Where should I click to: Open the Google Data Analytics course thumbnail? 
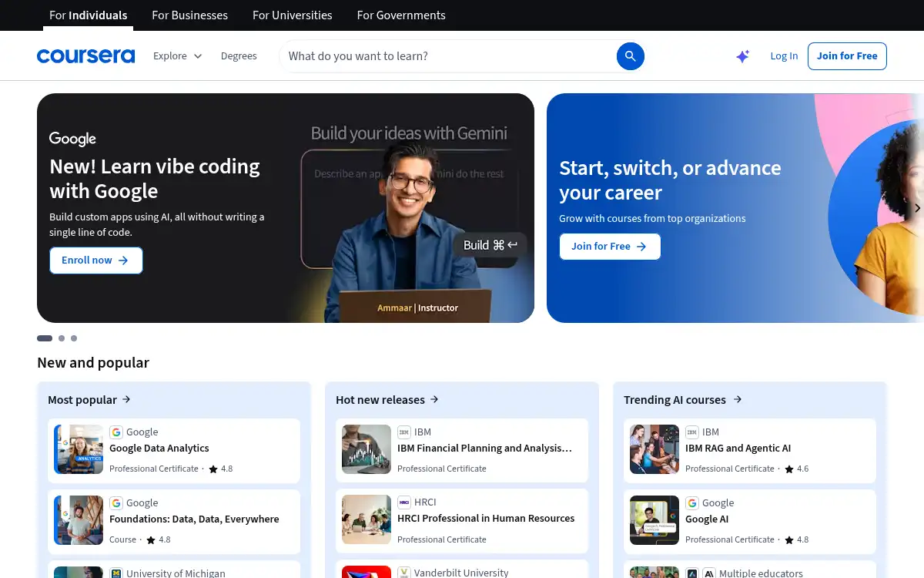[79, 449]
